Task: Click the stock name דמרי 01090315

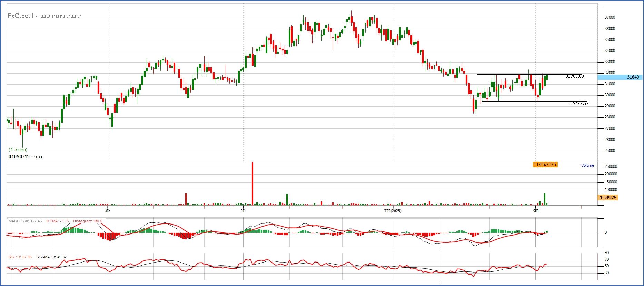Action: tap(26, 157)
